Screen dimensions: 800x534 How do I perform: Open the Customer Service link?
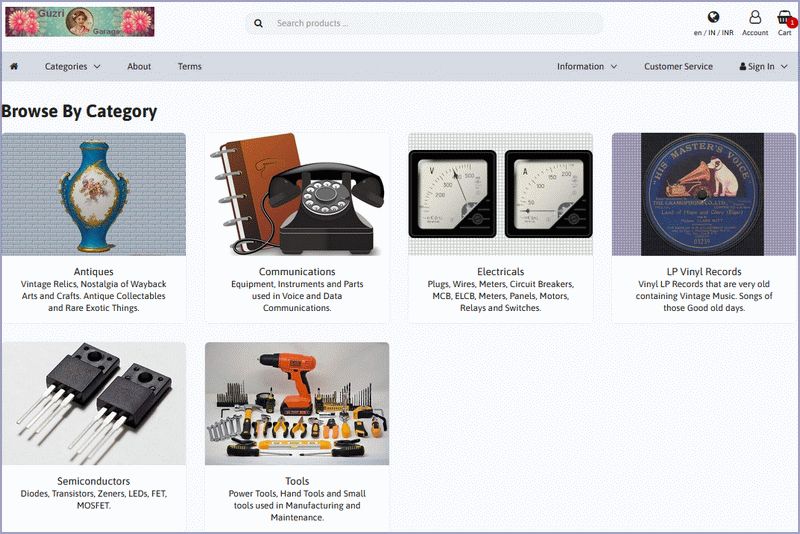pos(678,67)
